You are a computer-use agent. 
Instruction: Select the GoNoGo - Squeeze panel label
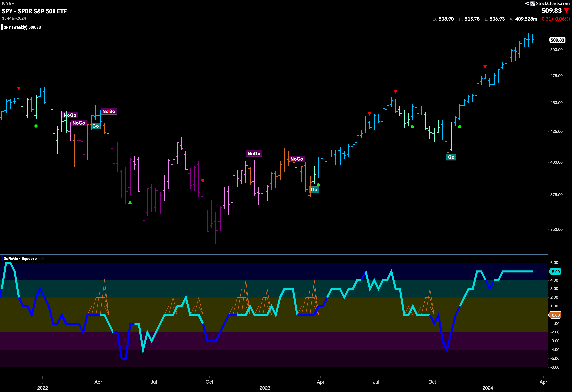[x=20, y=259]
